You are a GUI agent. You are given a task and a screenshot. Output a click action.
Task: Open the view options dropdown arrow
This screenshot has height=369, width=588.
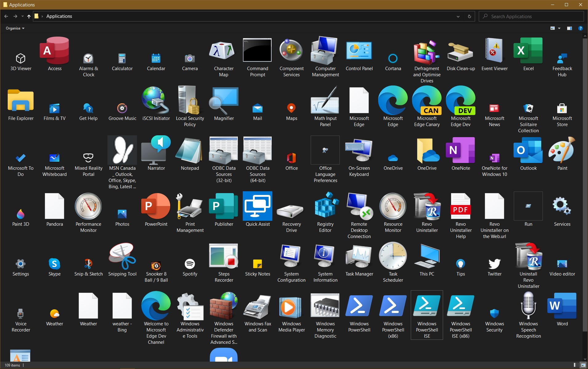(559, 28)
